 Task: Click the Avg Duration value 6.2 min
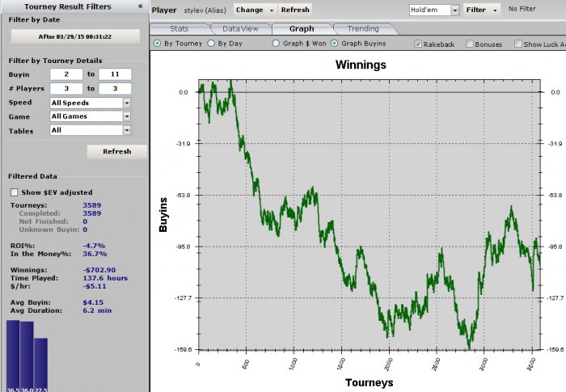point(97,310)
